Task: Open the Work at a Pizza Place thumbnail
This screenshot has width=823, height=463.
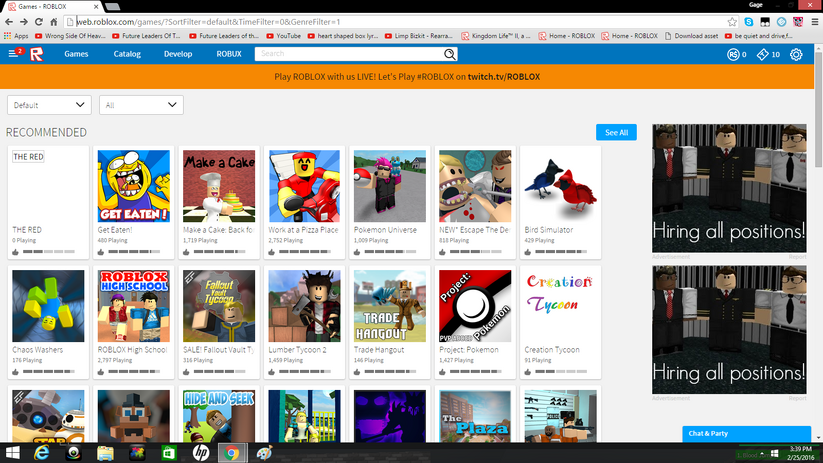Action: (x=304, y=186)
